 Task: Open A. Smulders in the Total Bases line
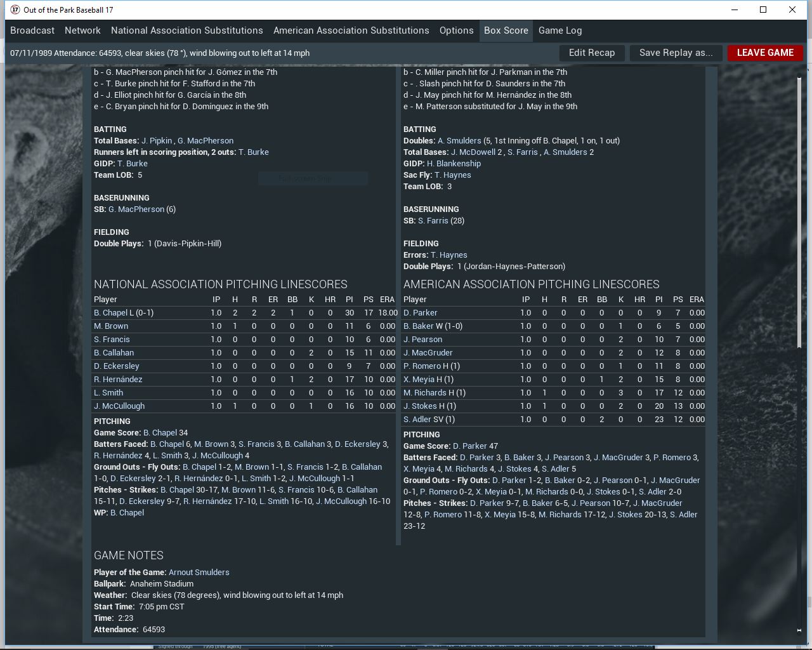click(x=565, y=152)
